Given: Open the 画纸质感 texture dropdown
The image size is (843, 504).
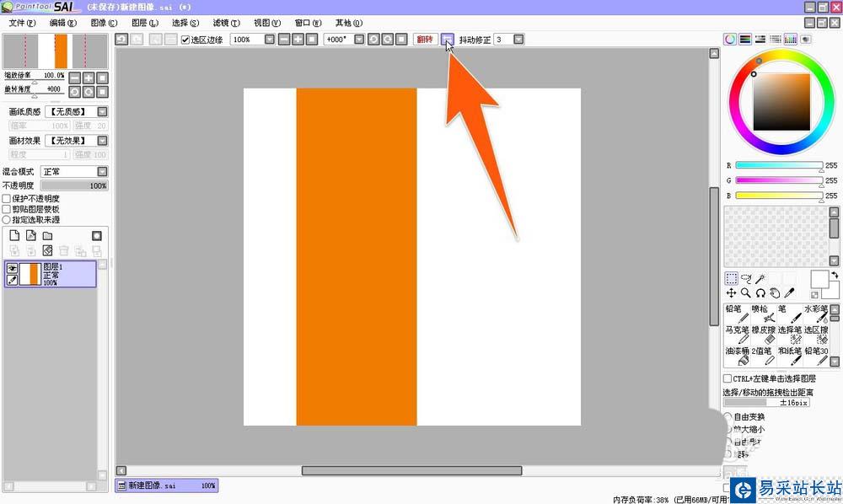Looking at the screenshot, I should coord(102,111).
